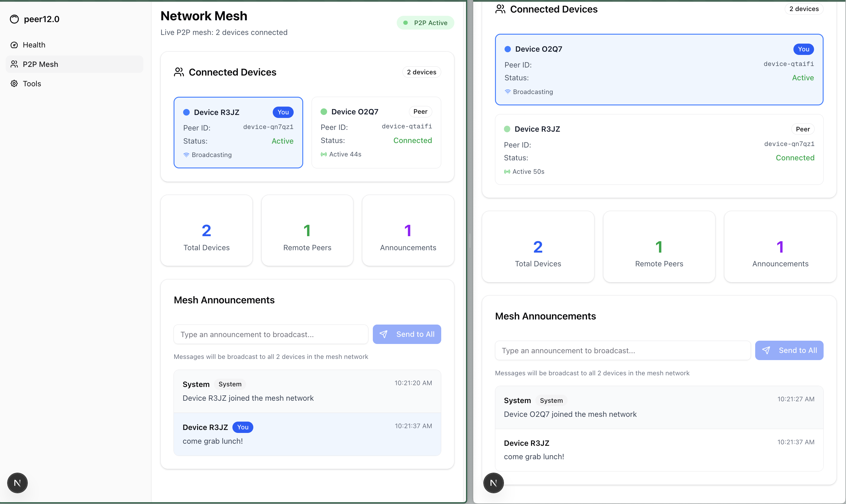Select the Device O2Q7 Peer card on left

pyautogui.click(x=376, y=133)
